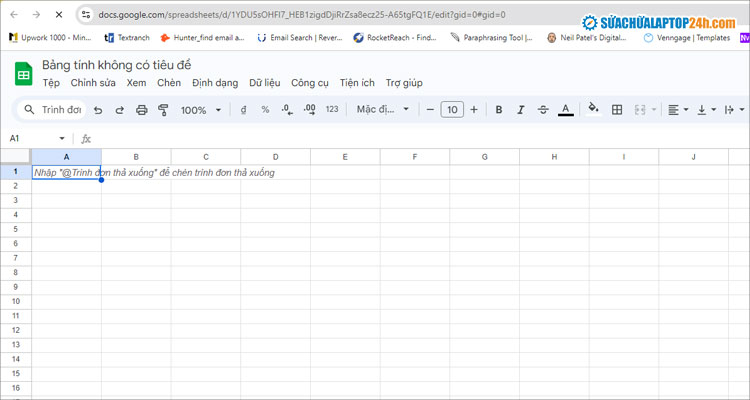Open vertical align dropdown
The height and width of the screenshot is (400, 750).
pyautogui.click(x=706, y=110)
